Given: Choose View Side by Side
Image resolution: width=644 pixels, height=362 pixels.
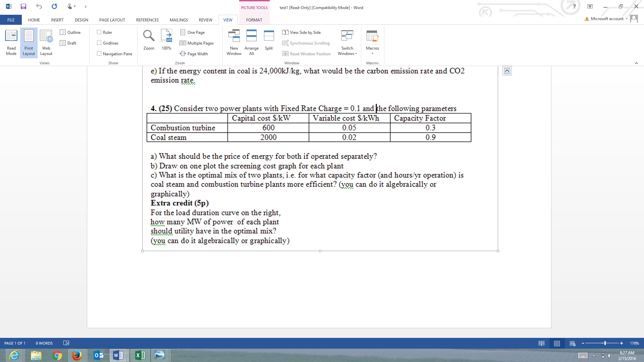Looking at the screenshot, I should [x=302, y=32].
